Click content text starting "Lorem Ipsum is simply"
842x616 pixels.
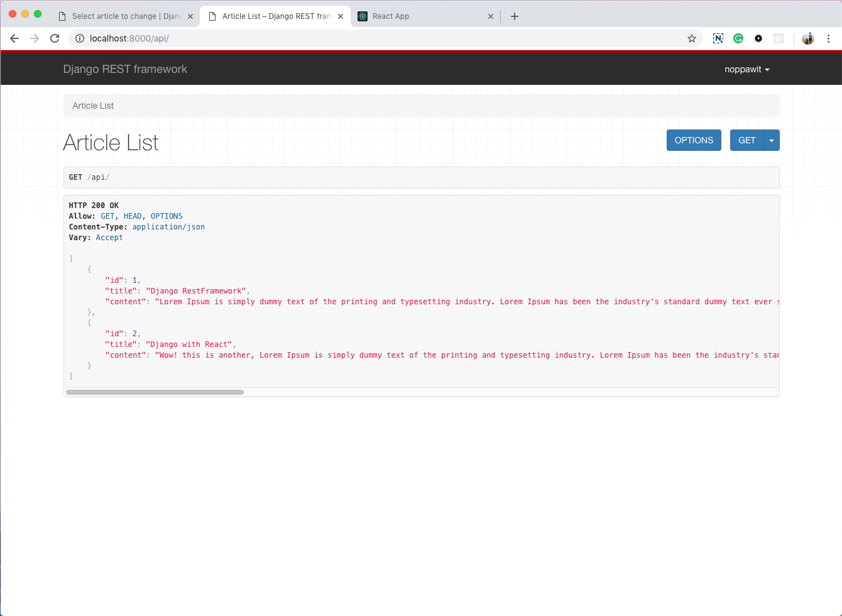pos(467,302)
